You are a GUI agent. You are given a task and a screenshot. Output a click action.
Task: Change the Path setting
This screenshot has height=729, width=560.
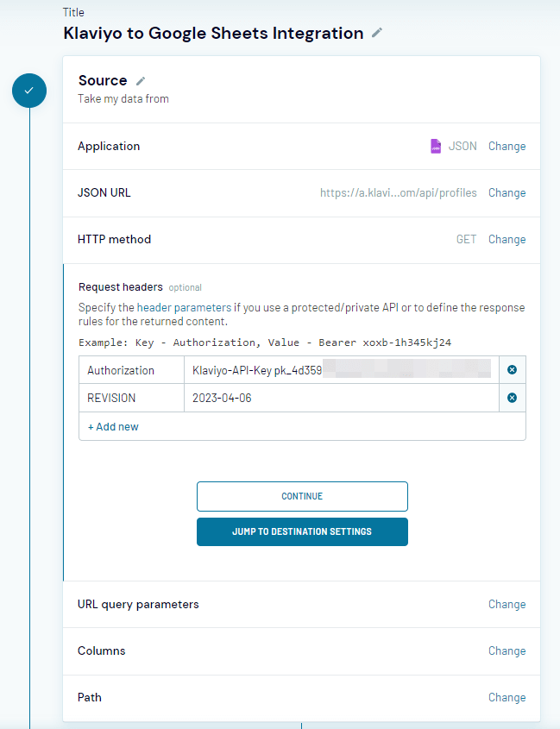click(507, 697)
